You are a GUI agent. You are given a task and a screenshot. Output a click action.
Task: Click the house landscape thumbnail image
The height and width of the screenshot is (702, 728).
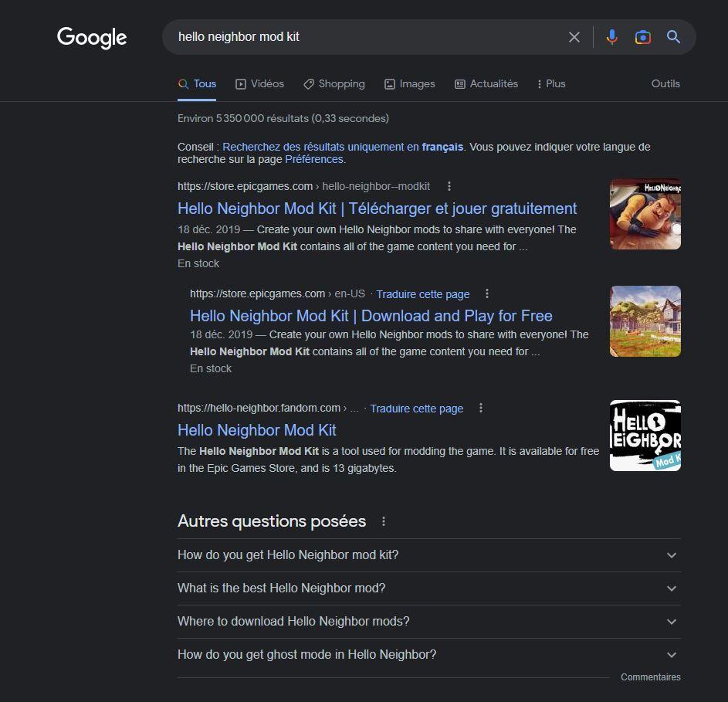(645, 321)
